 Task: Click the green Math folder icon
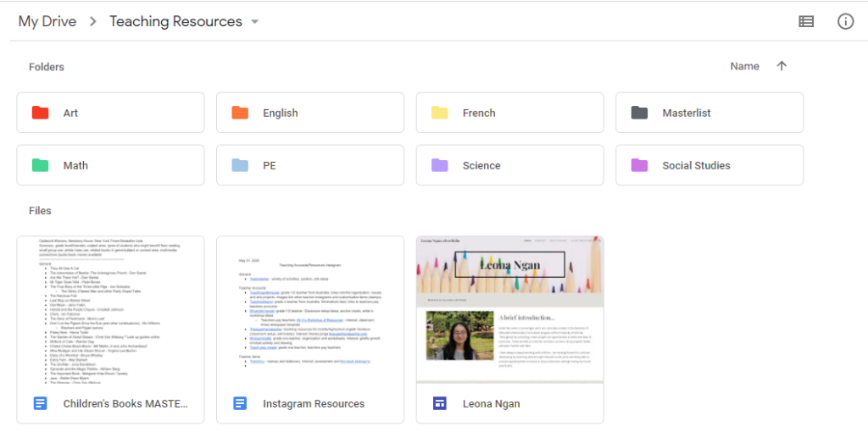pos(40,165)
